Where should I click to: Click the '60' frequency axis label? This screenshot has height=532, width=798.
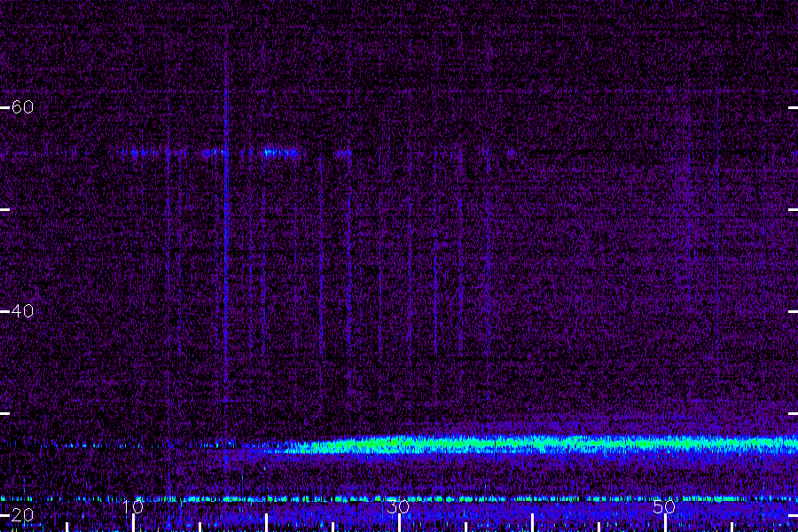[x=22, y=107]
